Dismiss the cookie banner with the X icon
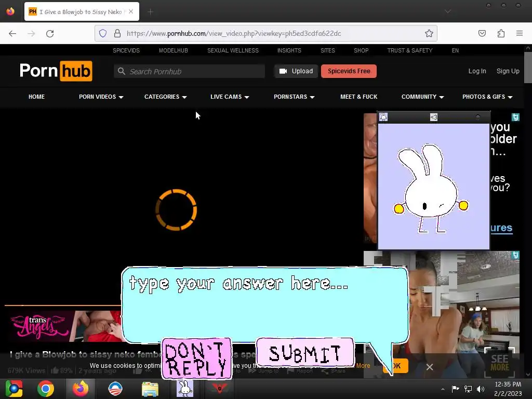 tap(430, 367)
